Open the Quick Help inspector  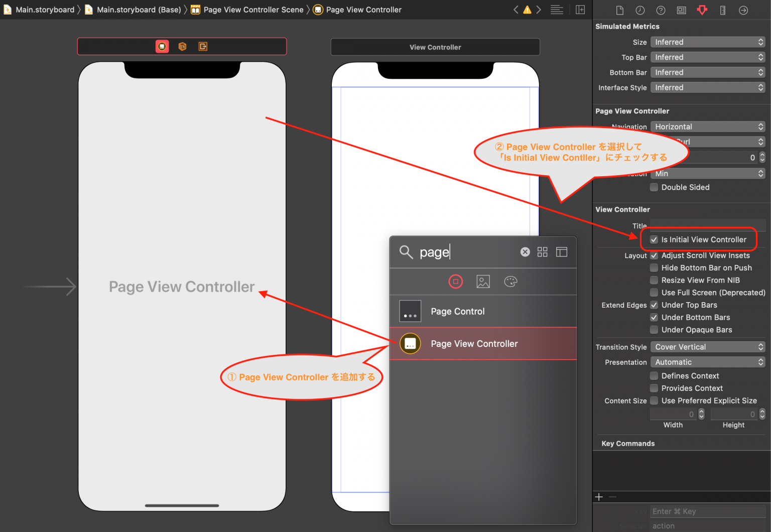(661, 10)
